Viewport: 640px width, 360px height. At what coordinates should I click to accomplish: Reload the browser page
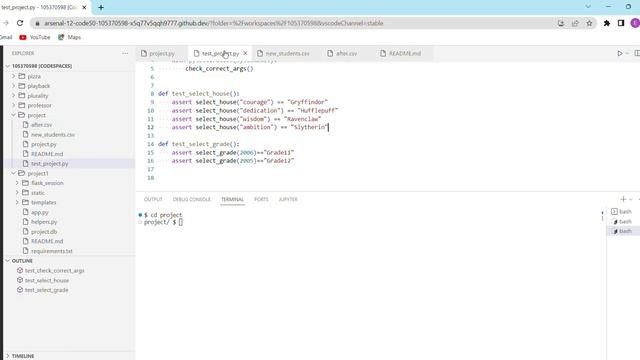[20, 23]
